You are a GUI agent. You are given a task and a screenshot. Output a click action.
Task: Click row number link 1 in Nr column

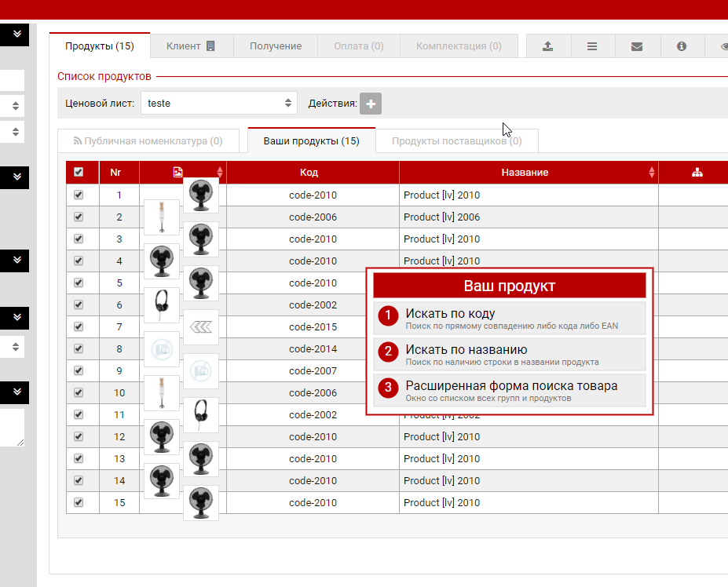[119, 195]
